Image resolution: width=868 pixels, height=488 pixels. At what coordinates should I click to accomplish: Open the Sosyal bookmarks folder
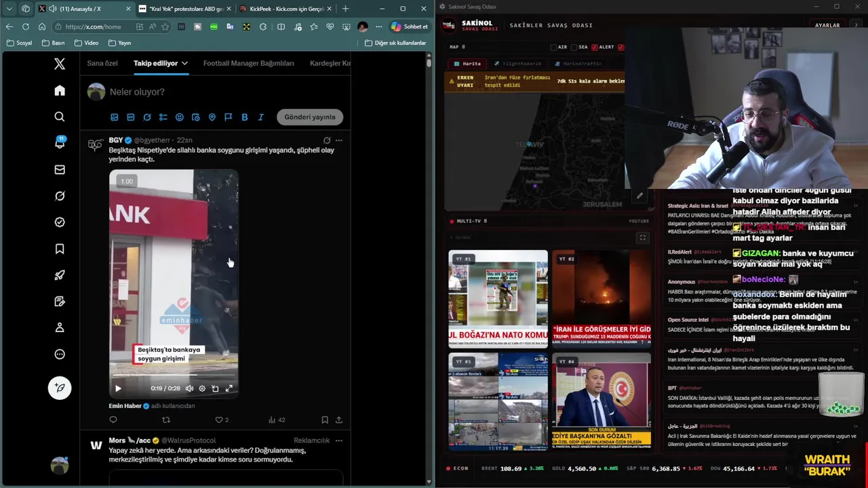click(x=19, y=43)
